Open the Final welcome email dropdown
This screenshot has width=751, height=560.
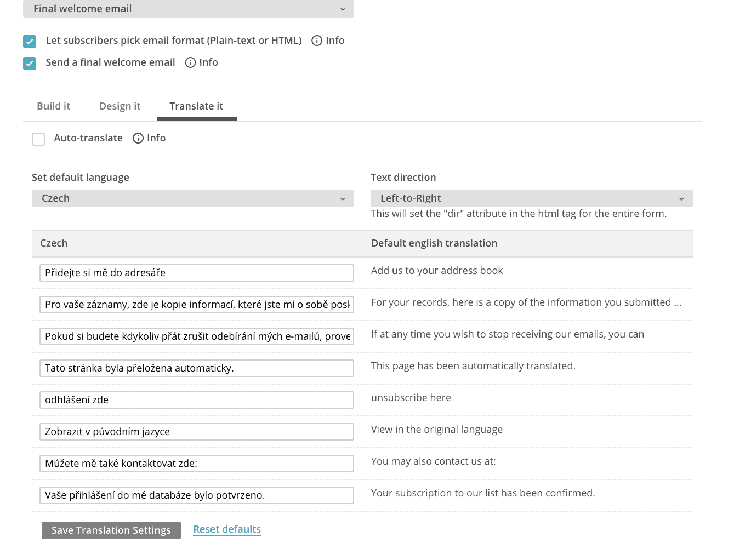(x=189, y=9)
